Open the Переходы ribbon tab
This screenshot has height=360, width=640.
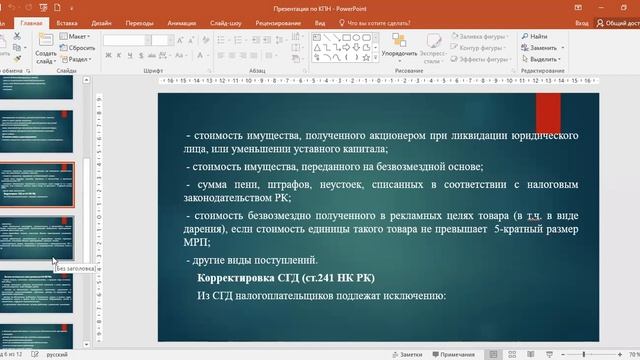tap(140, 23)
